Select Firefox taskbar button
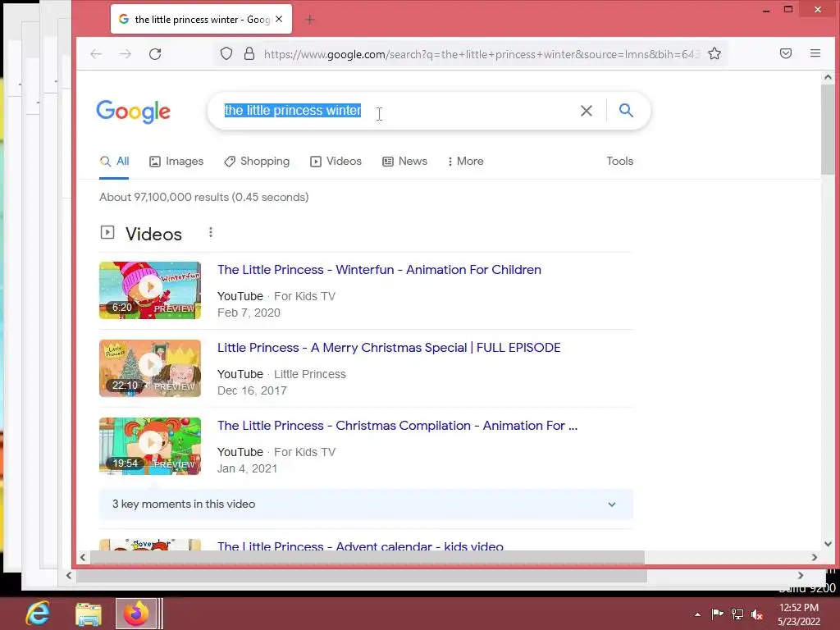840x630 pixels. click(x=137, y=614)
